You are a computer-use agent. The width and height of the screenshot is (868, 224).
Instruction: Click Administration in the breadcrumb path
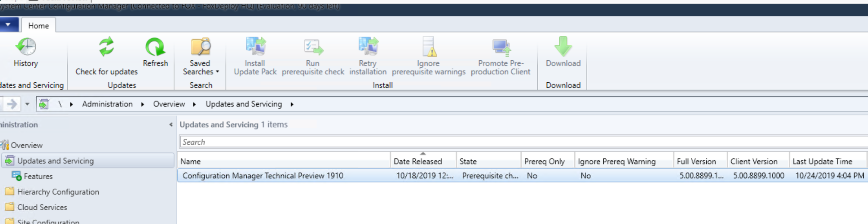[x=107, y=104]
